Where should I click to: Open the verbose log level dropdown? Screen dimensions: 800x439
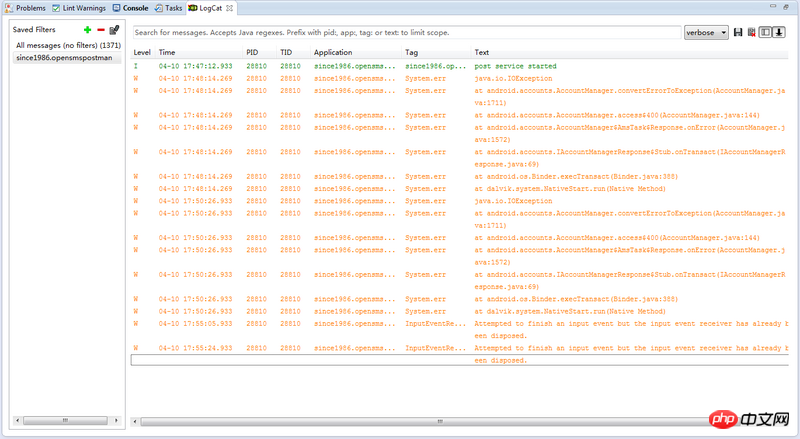pos(706,33)
